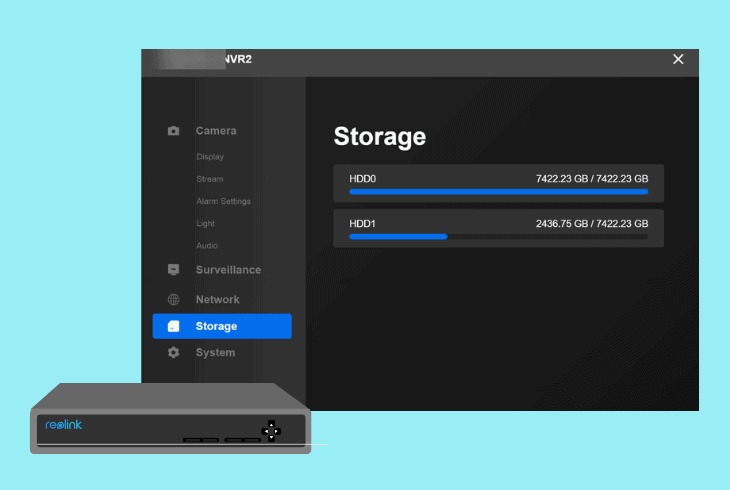Click the Network globe icon
The height and width of the screenshot is (490, 730).
tap(173, 299)
